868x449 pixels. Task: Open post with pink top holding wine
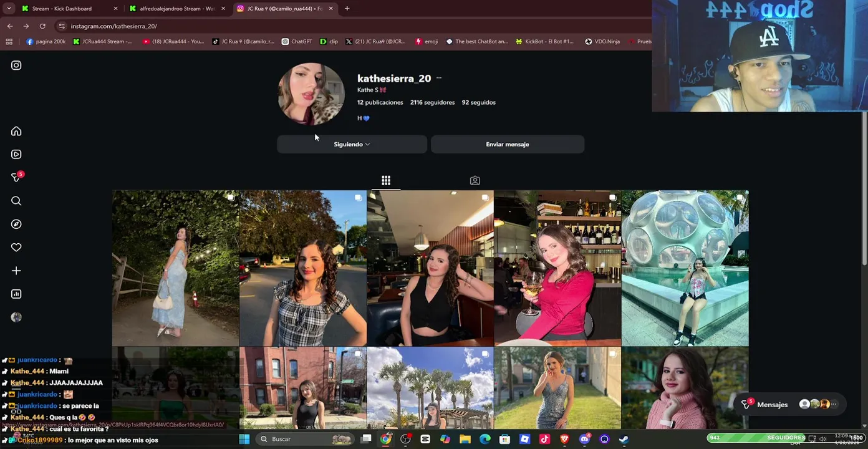tap(557, 268)
